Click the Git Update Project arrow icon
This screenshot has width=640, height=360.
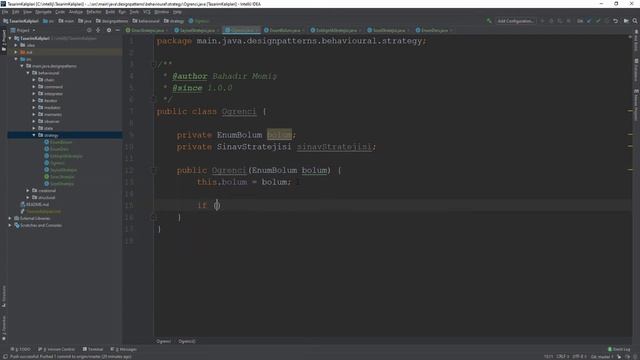589,21
